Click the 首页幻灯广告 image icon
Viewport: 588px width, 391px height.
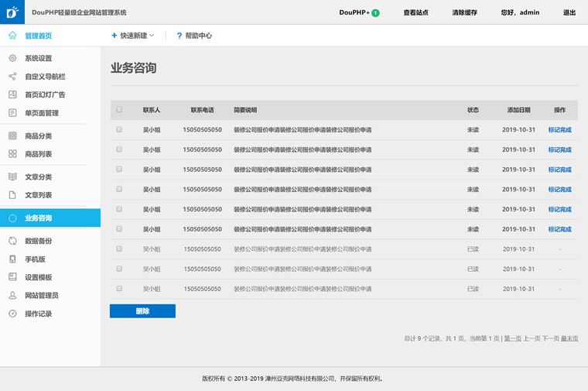(x=12, y=94)
